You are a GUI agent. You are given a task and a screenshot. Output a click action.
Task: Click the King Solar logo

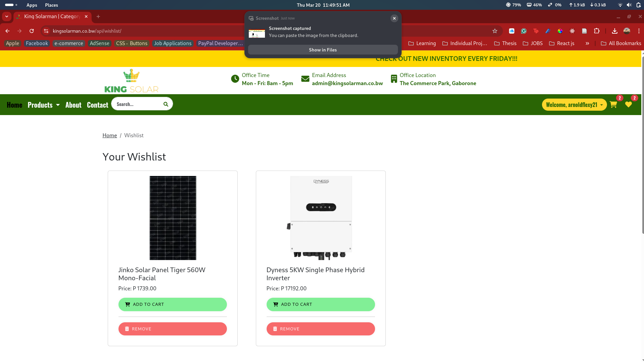coord(131,81)
